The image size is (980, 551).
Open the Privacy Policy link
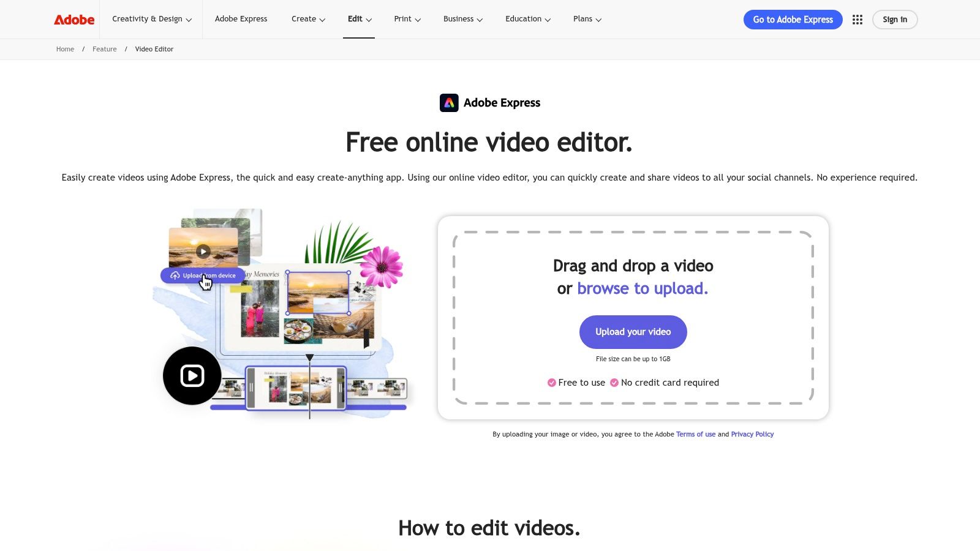(752, 434)
